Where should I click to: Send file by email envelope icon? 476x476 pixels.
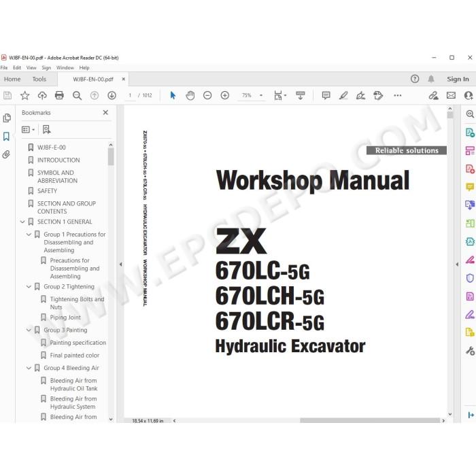(451, 96)
